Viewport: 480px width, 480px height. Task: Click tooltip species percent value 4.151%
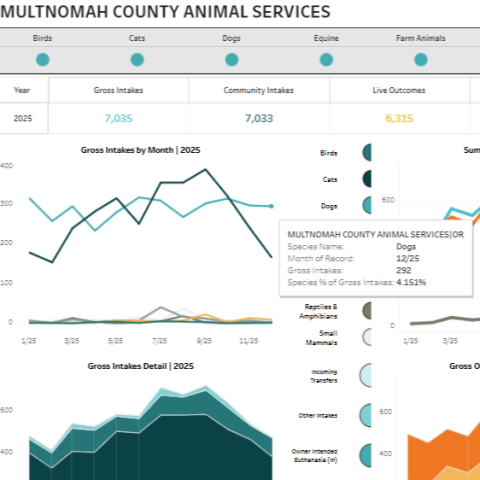coord(411,282)
